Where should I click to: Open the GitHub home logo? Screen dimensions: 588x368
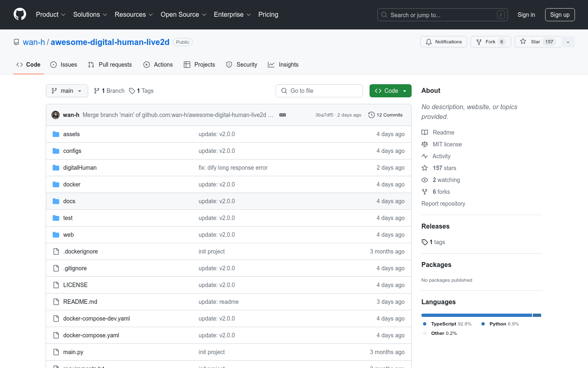coord(20,14)
